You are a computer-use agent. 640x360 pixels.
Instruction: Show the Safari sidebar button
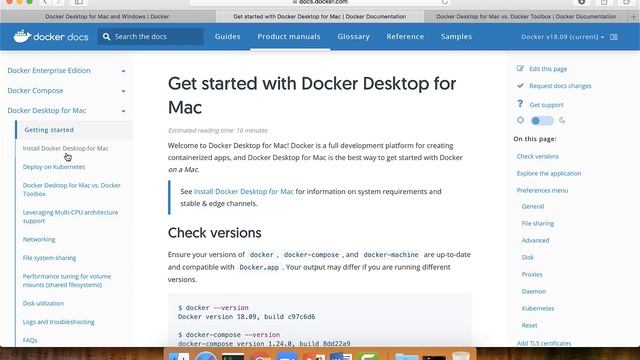tap(79, 2)
